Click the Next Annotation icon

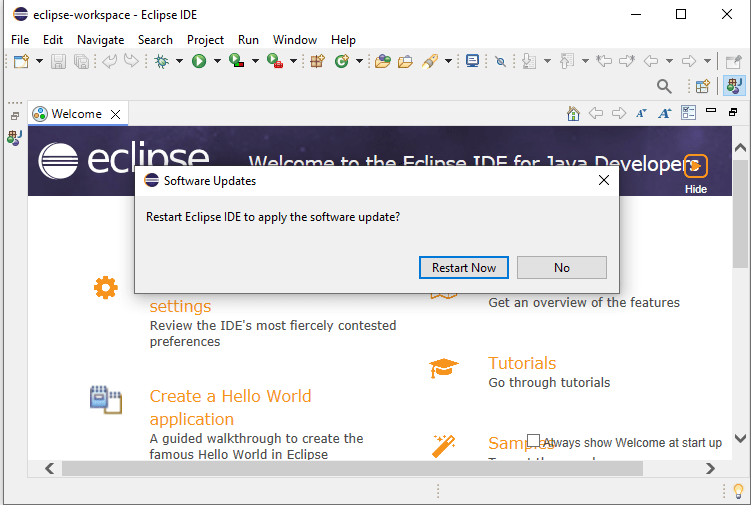click(529, 61)
